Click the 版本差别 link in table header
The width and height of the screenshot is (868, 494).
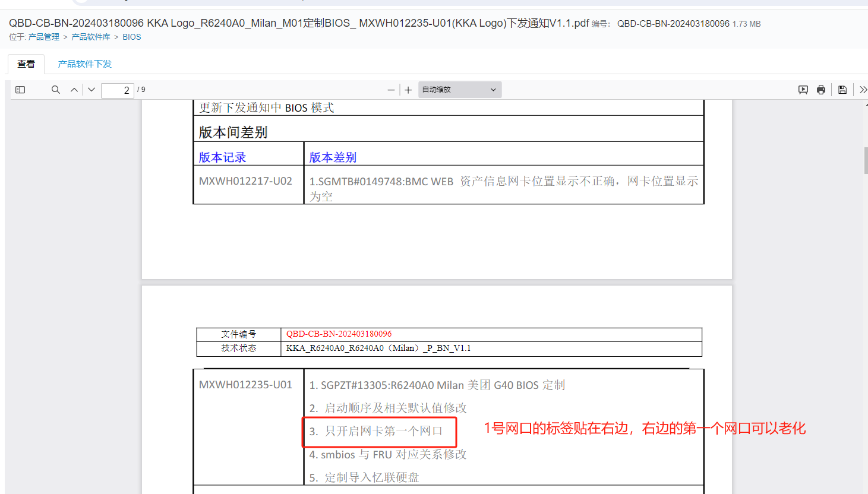[333, 157]
